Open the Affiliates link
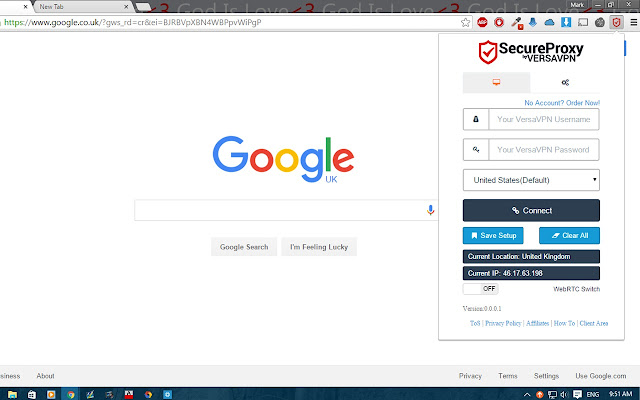640x400 pixels. click(x=537, y=323)
